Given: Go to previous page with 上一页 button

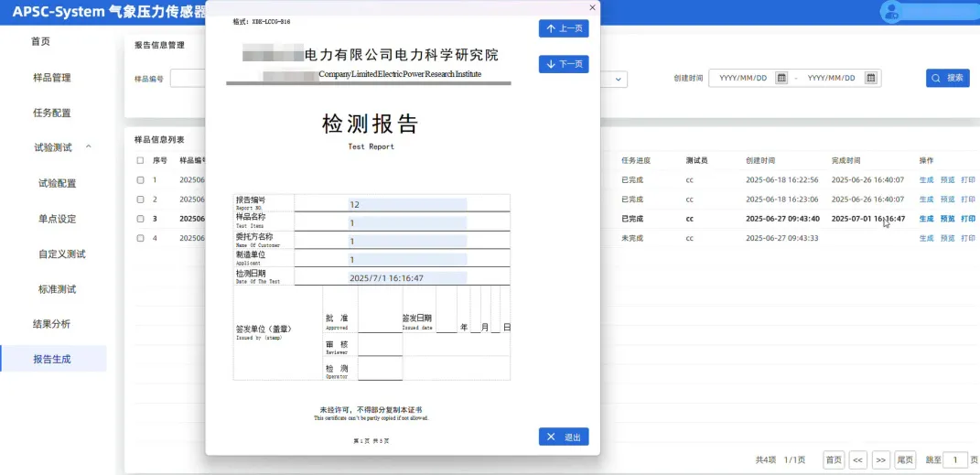Looking at the screenshot, I should coord(564,28).
